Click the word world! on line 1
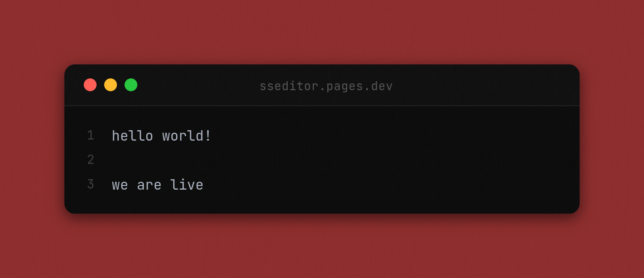The width and height of the screenshot is (644, 278). (186, 136)
